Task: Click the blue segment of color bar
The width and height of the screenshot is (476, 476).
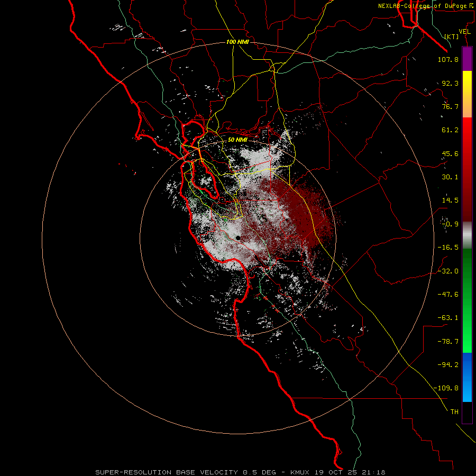Action: pyautogui.click(x=467, y=377)
